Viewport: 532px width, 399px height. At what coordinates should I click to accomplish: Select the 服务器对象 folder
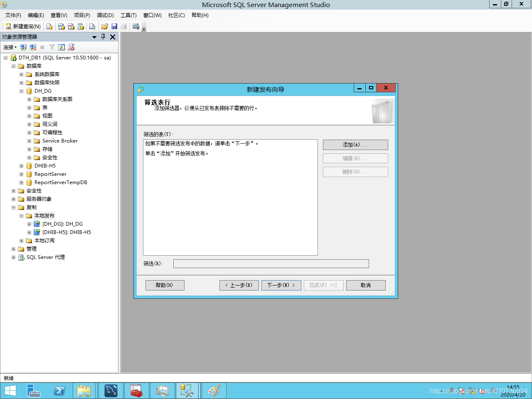tap(39, 199)
